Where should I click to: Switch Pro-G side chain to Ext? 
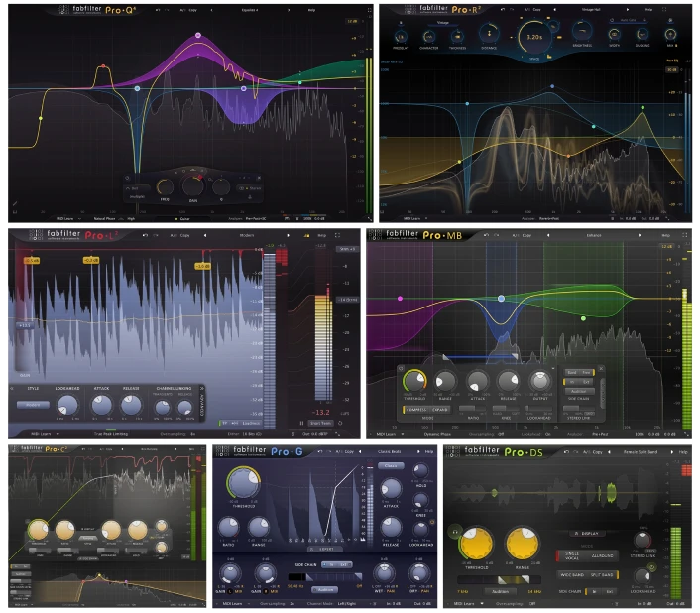coord(344,564)
